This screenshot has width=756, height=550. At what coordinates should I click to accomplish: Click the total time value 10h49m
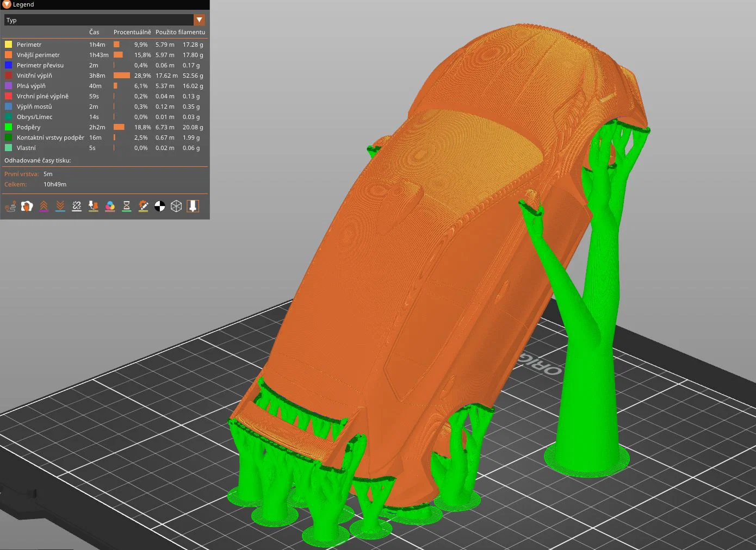coord(55,184)
